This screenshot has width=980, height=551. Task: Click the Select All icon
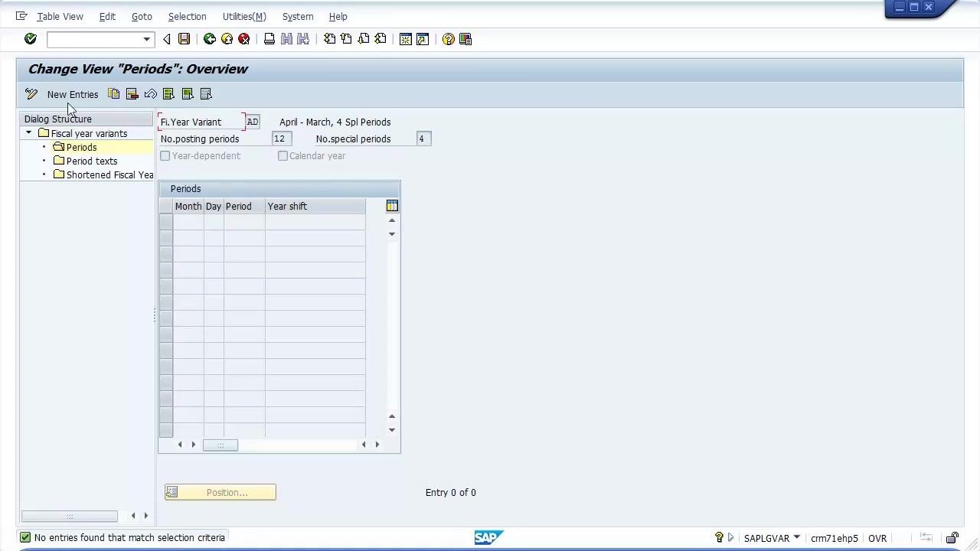[x=168, y=94]
